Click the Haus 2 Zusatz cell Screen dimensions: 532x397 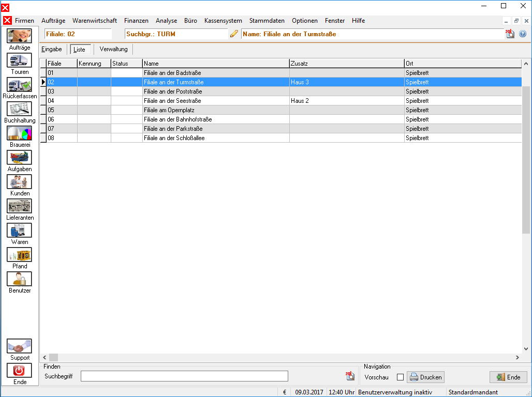click(x=347, y=101)
